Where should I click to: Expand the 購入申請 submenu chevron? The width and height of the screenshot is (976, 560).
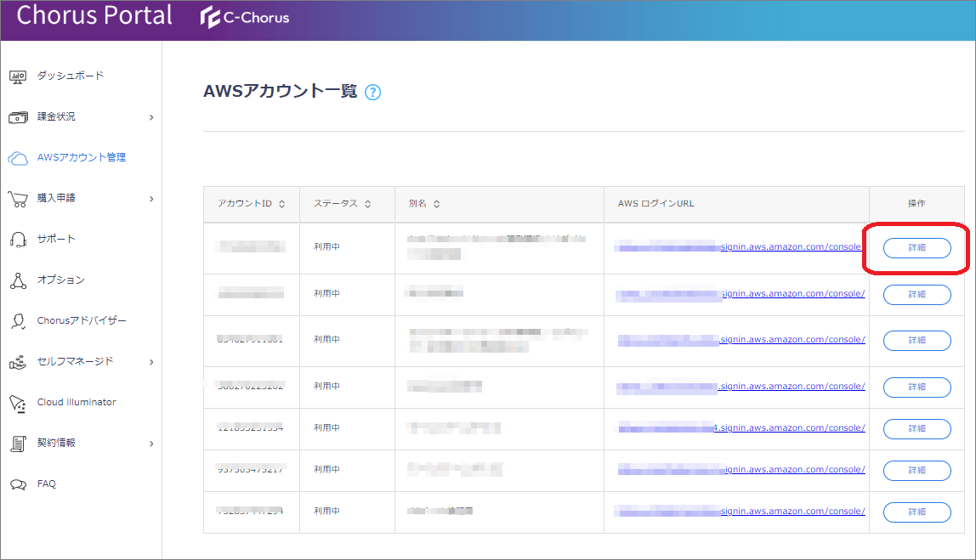[x=151, y=199]
